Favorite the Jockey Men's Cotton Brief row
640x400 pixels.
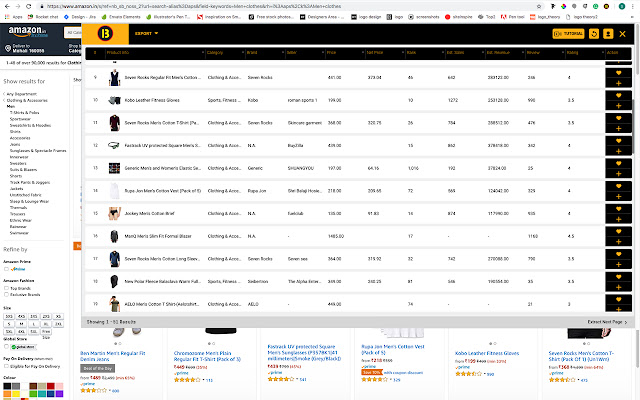pos(618,209)
